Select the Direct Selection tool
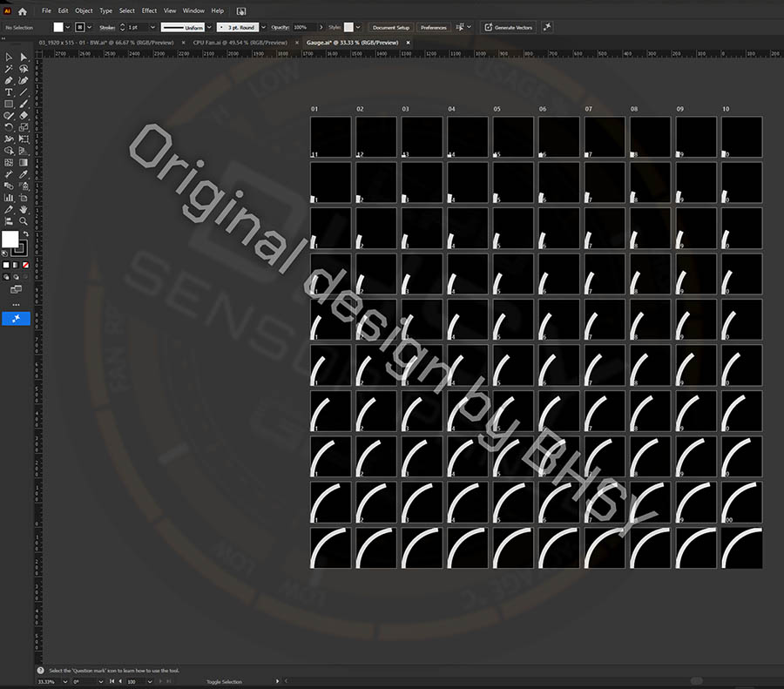784x689 pixels. (x=23, y=57)
